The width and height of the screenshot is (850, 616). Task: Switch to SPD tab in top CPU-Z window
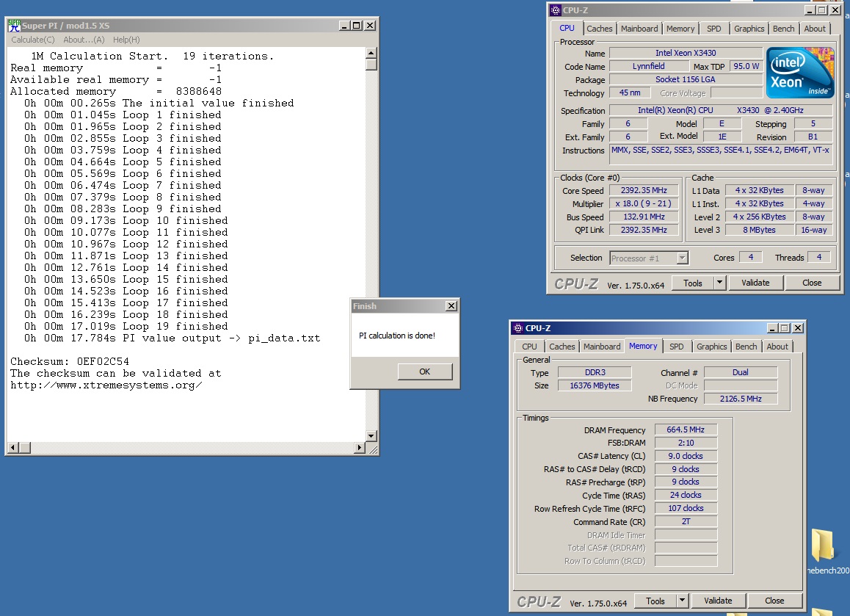coord(714,29)
